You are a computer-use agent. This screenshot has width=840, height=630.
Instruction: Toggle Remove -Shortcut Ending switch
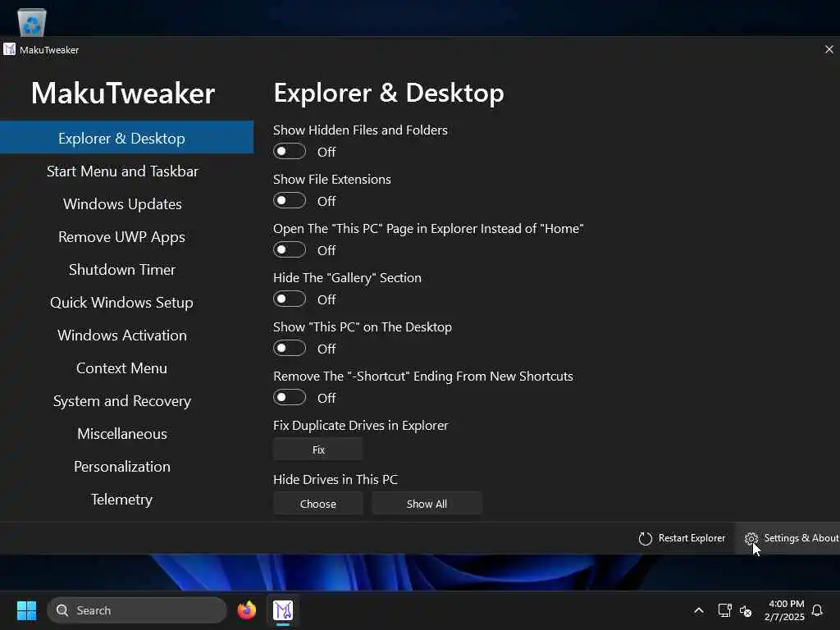pyautogui.click(x=290, y=398)
